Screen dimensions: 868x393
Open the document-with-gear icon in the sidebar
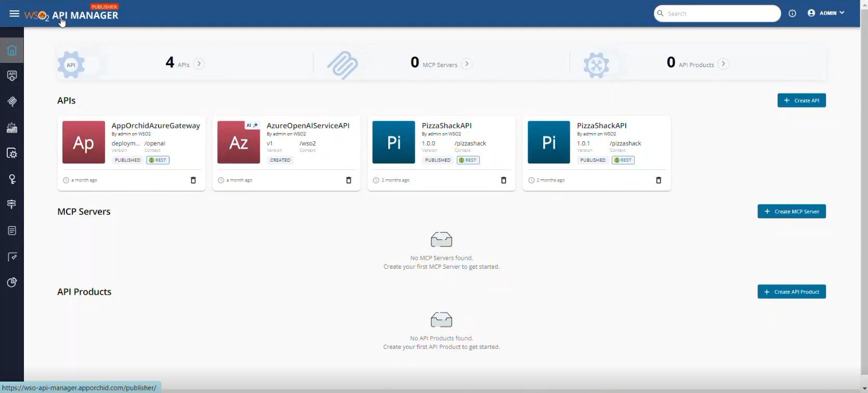12,153
